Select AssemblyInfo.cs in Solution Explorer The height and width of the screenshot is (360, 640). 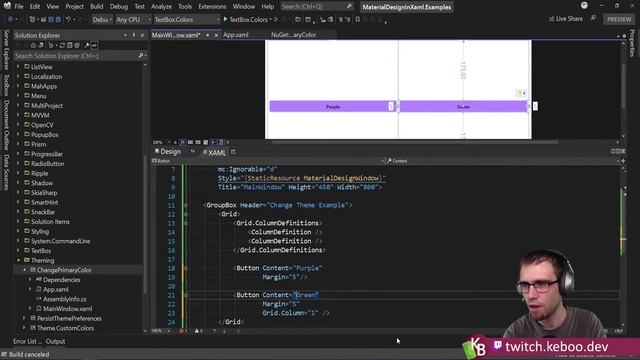64,299
